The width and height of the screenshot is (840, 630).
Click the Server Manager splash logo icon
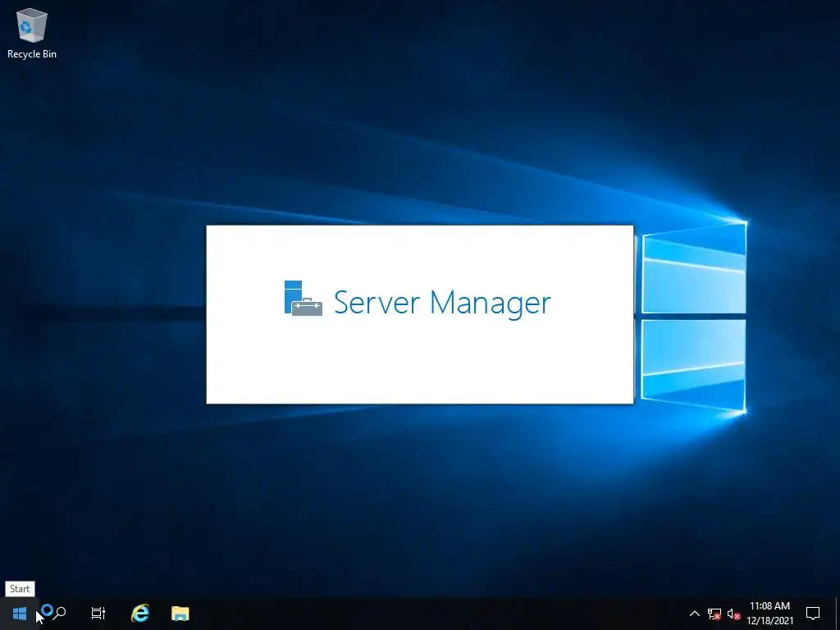(304, 299)
